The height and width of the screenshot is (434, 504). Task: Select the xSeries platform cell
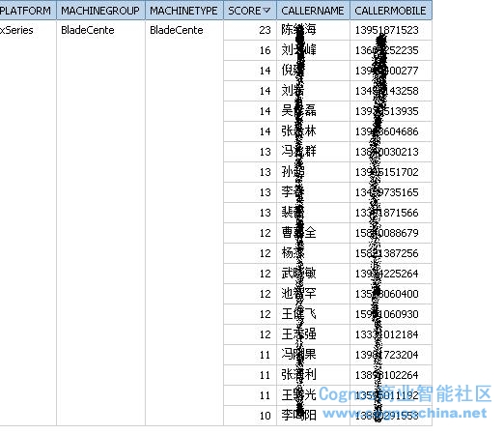point(16,30)
